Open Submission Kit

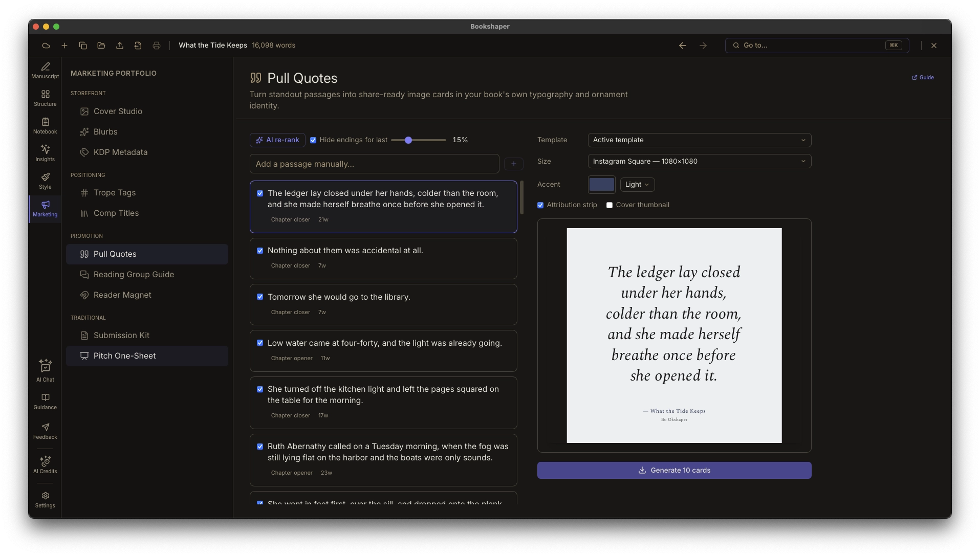pyautogui.click(x=147, y=336)
